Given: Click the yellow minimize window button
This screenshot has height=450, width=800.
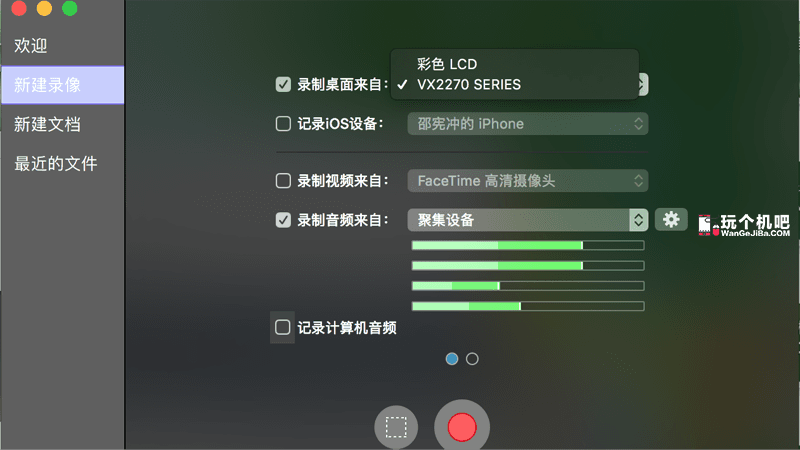Looking at the screenshot, I should (x=44, y=9).
